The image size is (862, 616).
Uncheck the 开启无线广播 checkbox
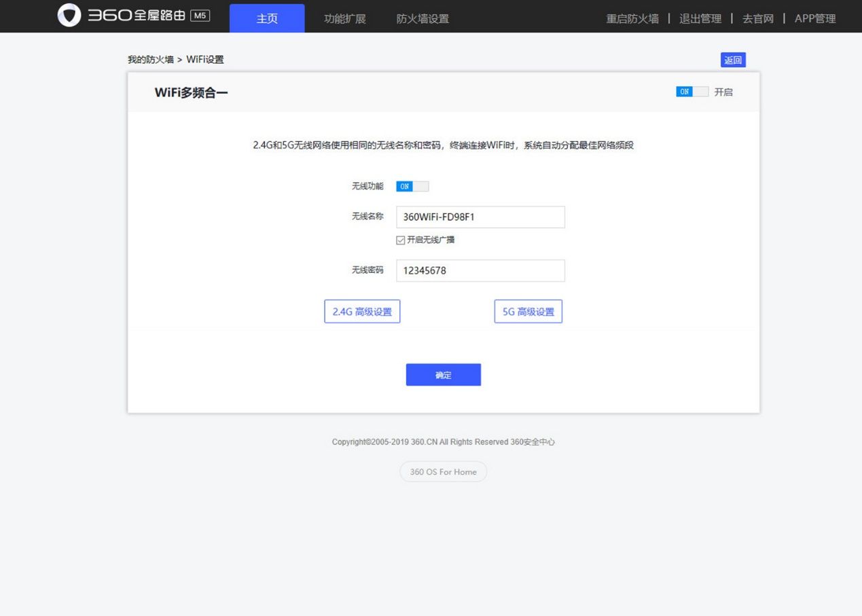click(401, 240)
